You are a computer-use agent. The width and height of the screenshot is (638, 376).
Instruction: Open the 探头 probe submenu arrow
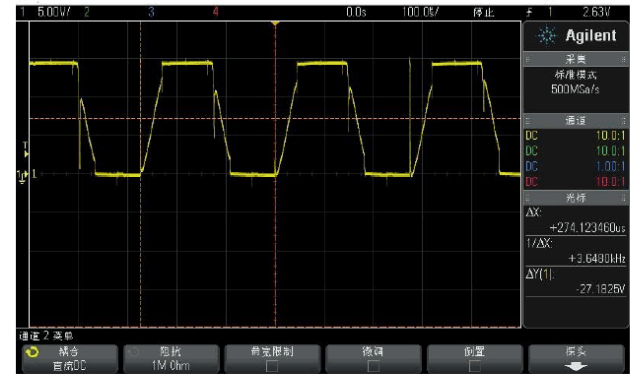tap(576, 366)
